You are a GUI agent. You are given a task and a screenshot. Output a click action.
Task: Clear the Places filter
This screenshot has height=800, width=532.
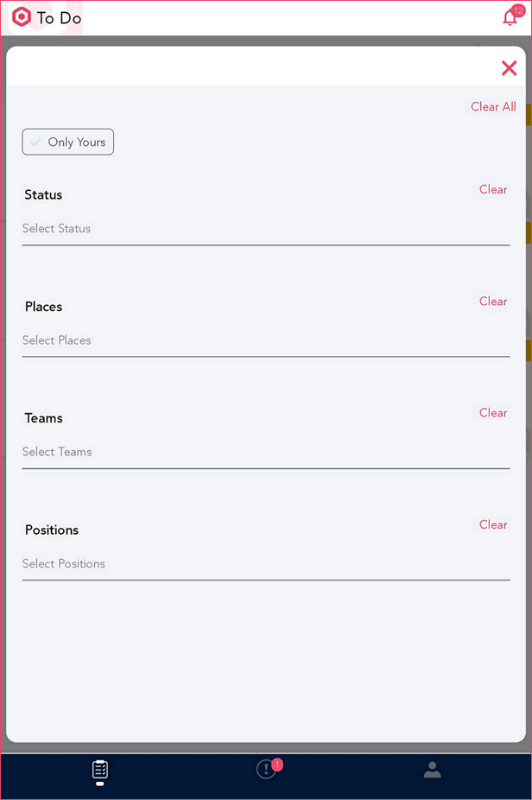pos(493,301)
